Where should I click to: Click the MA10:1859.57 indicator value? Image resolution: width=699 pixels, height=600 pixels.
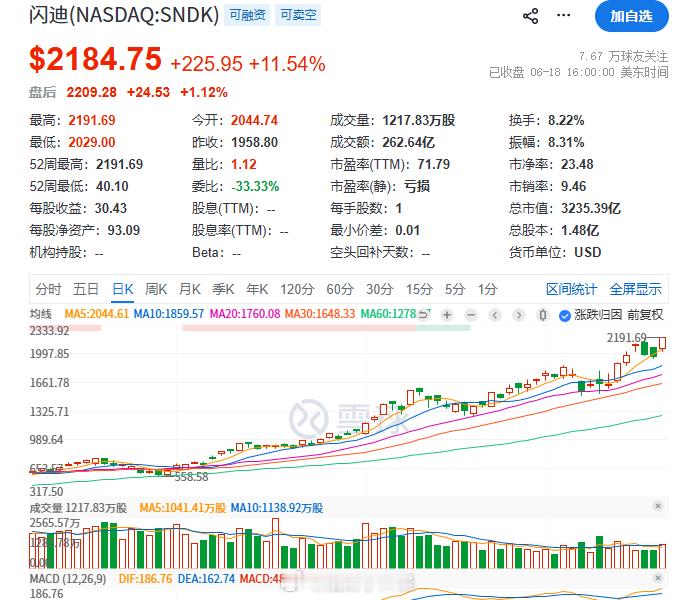tap(169, 314)
